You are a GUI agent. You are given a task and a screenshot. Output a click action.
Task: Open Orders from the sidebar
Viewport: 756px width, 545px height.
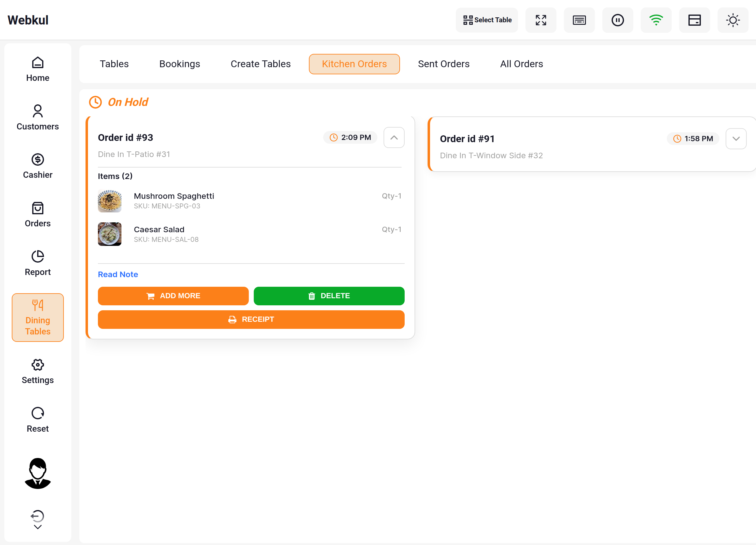pyautogui.click(x=38, y=215)
